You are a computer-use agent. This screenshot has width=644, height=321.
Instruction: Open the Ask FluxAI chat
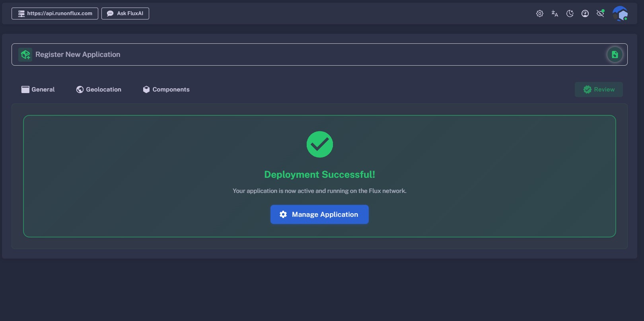(125, 14)
